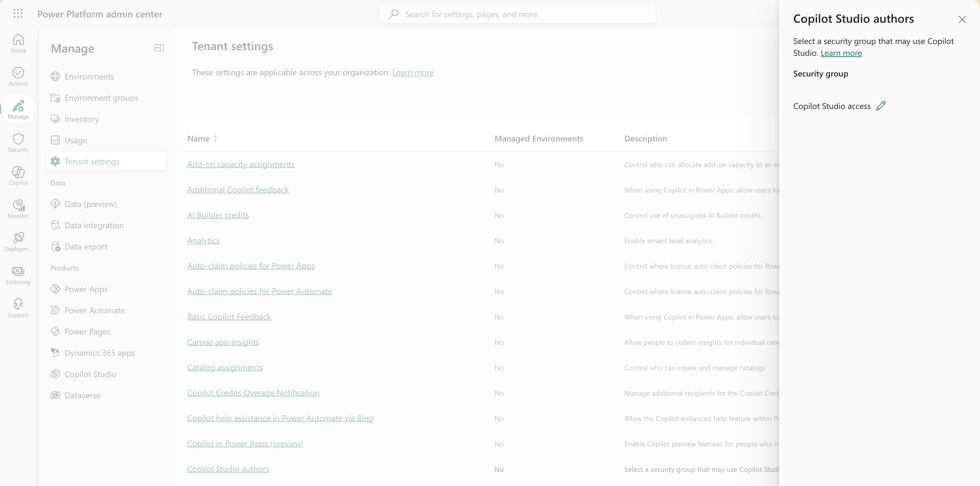980x486 pixels.
Task: Select Environments in the Manage menu
Action: click(x=89, y=76)
